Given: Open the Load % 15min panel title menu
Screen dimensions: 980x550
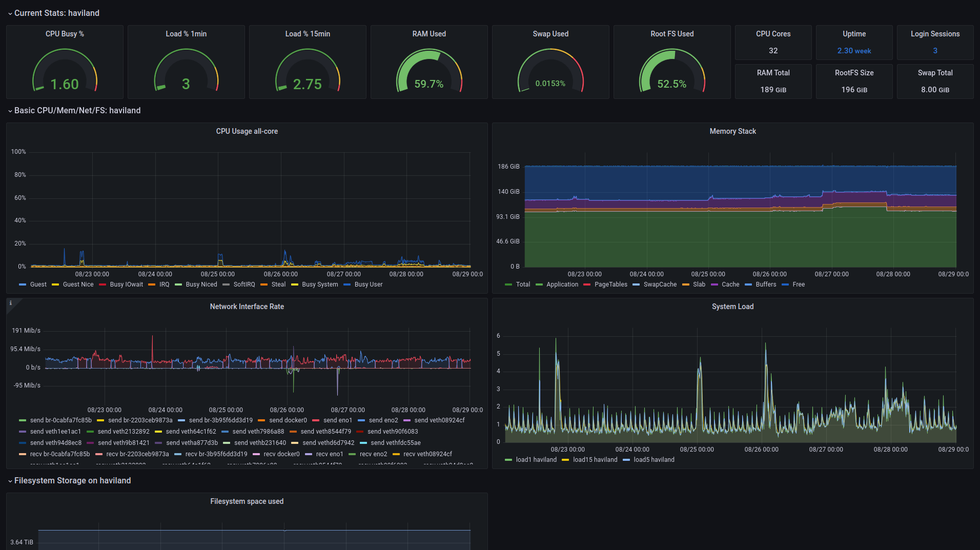Looking at the screenshot, I should [308, 34].
